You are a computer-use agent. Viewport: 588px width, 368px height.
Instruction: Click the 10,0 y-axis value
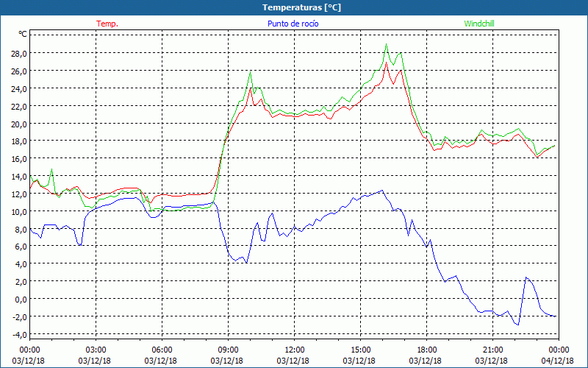point(18,212)
